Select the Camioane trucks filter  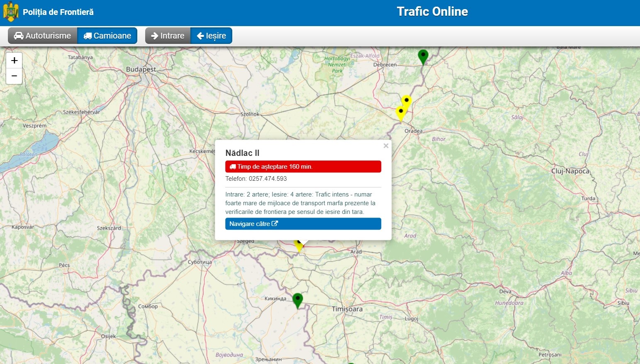pyautogui.click(x=107, y=36)
